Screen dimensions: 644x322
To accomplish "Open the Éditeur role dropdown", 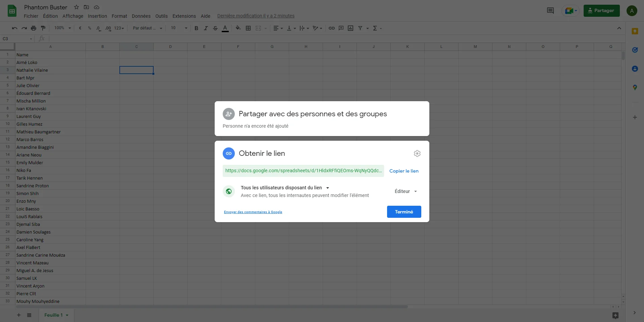I will [x=406, y=191].
